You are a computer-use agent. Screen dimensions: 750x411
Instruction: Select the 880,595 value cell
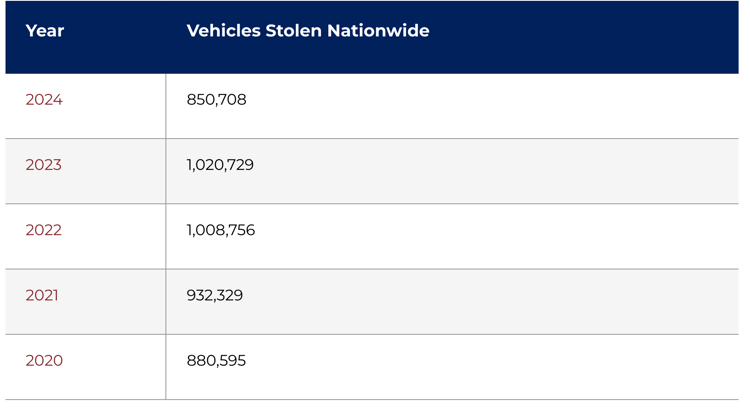[x=216, y=360]
